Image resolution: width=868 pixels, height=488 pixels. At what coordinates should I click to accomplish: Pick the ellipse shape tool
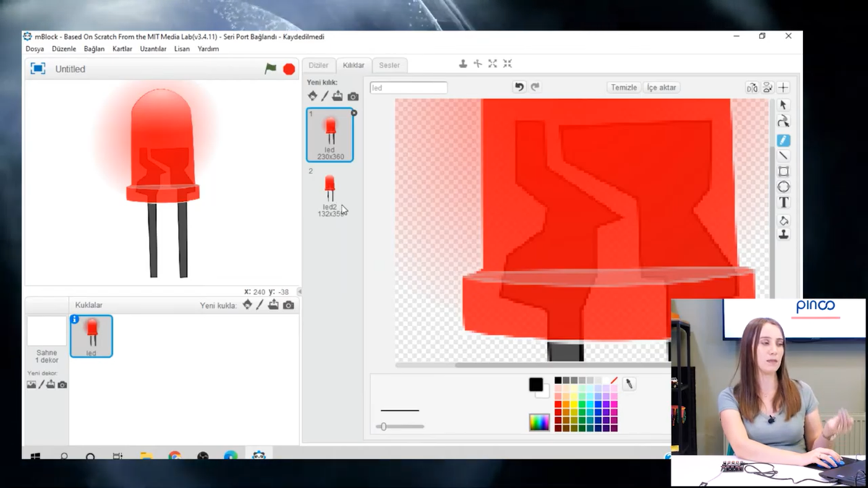tap(783, 187)
